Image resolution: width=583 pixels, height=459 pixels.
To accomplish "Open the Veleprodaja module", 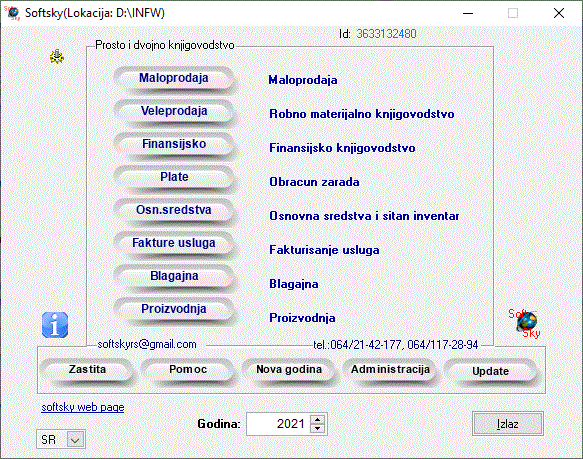I will (x=174, y=112).
